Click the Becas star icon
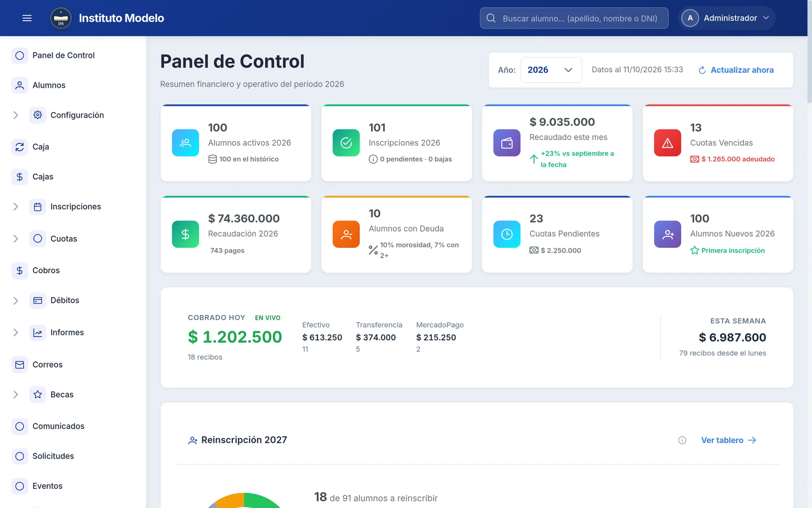Viewport: 812px width, 508px height. (x=38, y=395)
